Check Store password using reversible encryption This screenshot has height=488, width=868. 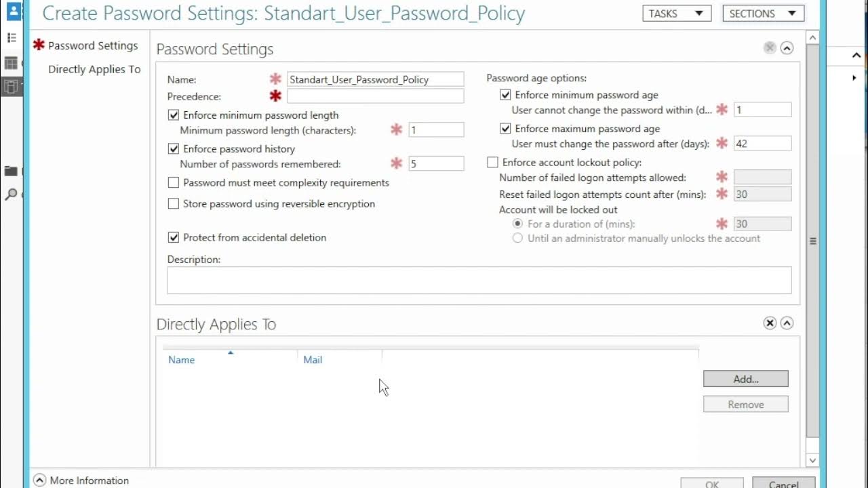coord(174,204)
